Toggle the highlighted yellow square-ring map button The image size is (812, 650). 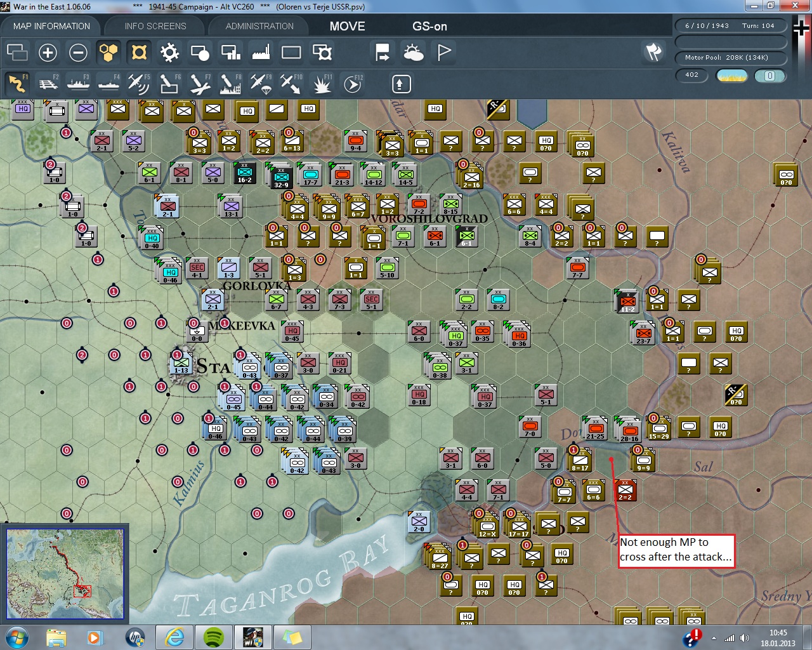tap(139, 52)
